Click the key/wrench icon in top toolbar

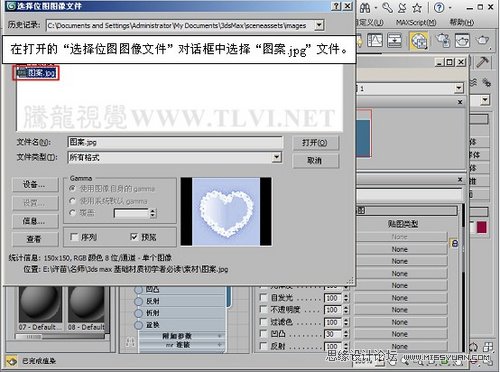[387, 8]
